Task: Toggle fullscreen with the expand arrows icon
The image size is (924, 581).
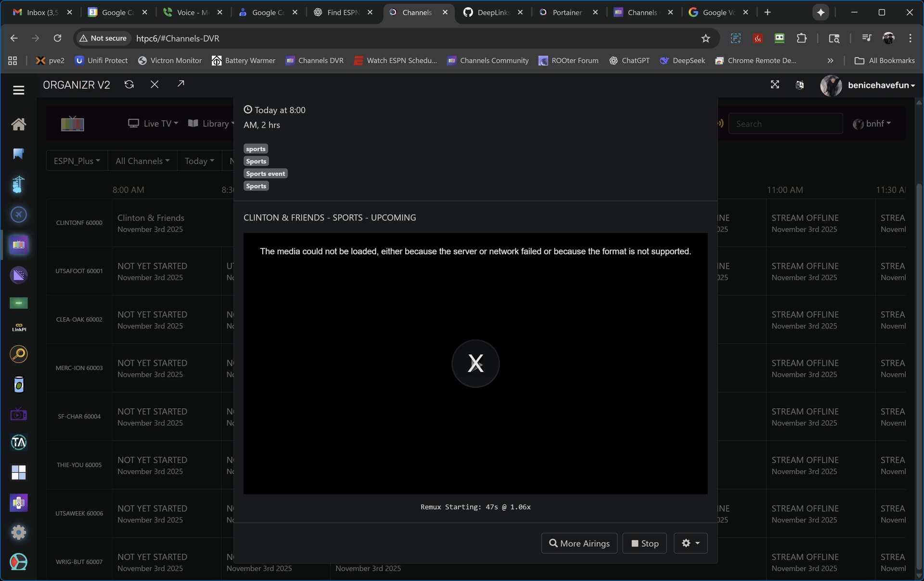Action: 774,85
